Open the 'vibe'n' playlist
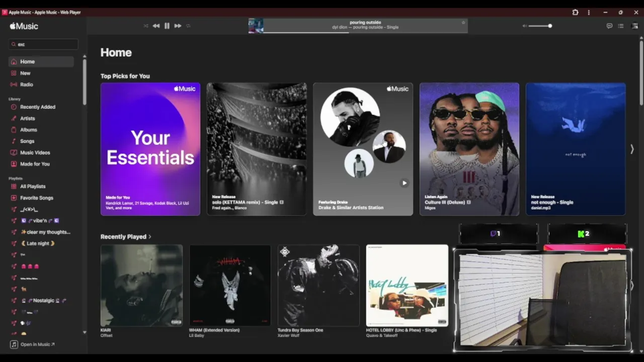The height and width of the screenshot is (362, 644). point(41,221)
